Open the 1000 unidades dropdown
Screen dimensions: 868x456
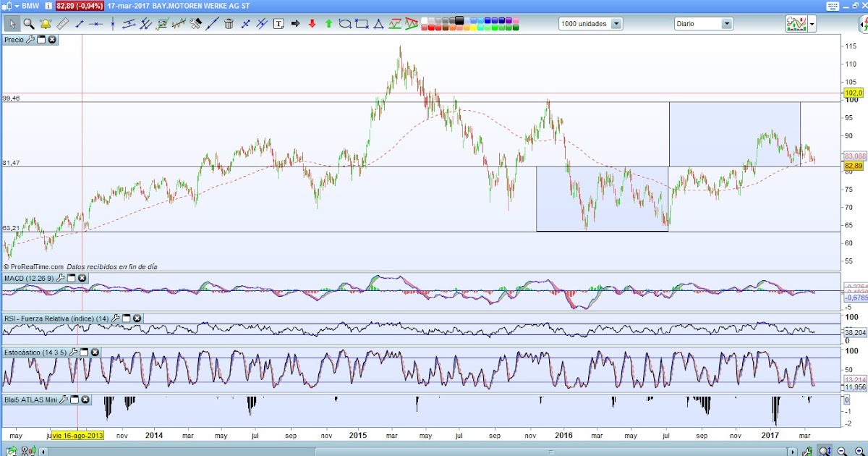(615, 23)
